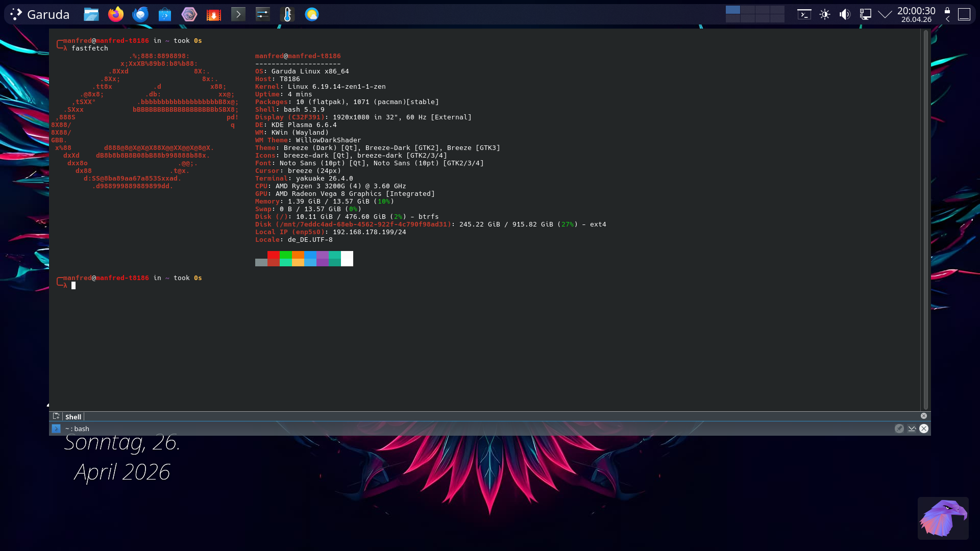Click the 'WM Theme: WillowDarkShader' line
Viewport: 980px width, 551px height.
(308, 140)
